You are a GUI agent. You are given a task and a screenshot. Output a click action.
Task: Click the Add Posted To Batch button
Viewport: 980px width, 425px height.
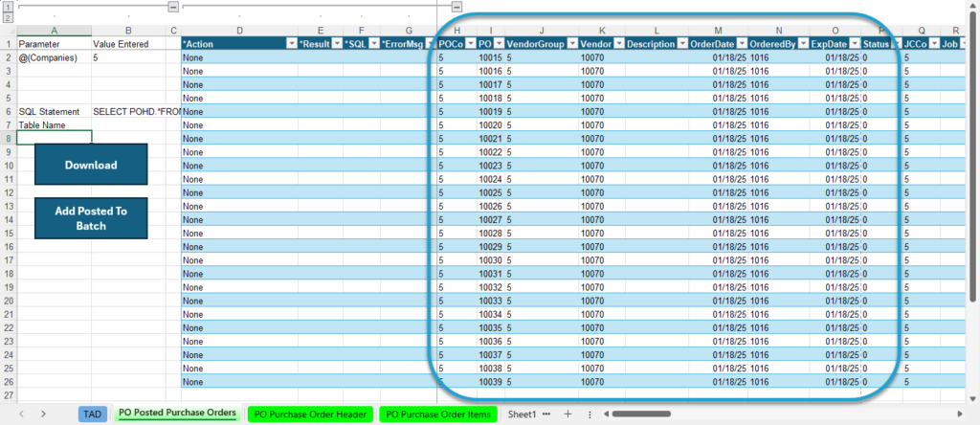tap(91, 218)
